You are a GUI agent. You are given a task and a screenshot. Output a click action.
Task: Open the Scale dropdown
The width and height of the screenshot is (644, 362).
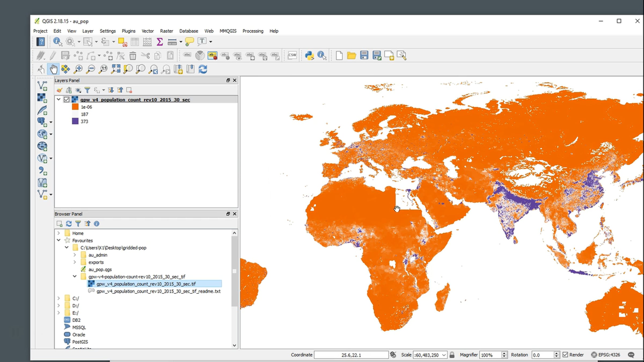pos(444,355)
